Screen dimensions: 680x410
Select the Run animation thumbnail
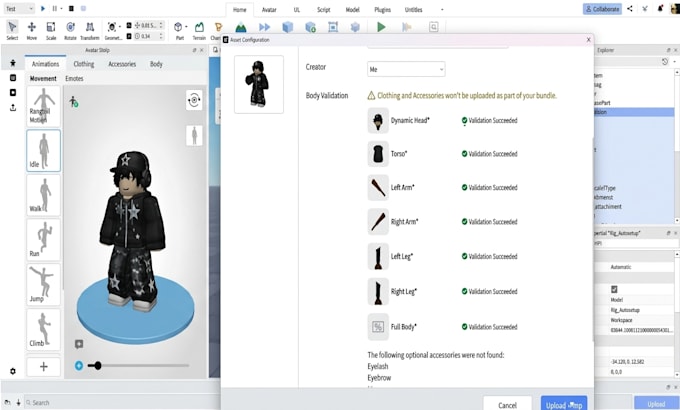click(43, 239)
